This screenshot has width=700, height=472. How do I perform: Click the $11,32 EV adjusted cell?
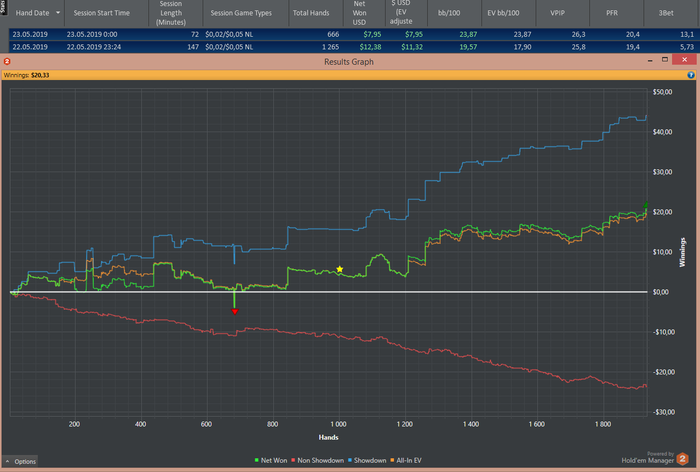click(x=412, y=47)
